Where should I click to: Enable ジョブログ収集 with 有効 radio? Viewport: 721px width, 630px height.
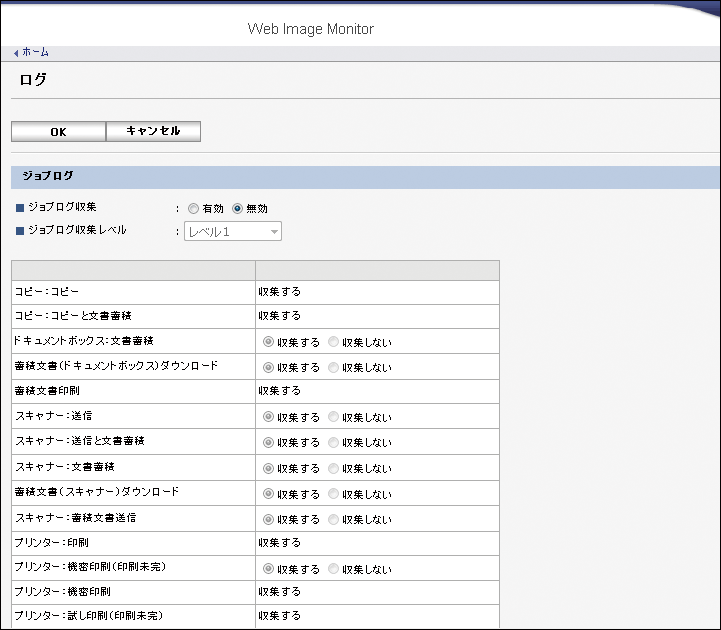point(193,209)
